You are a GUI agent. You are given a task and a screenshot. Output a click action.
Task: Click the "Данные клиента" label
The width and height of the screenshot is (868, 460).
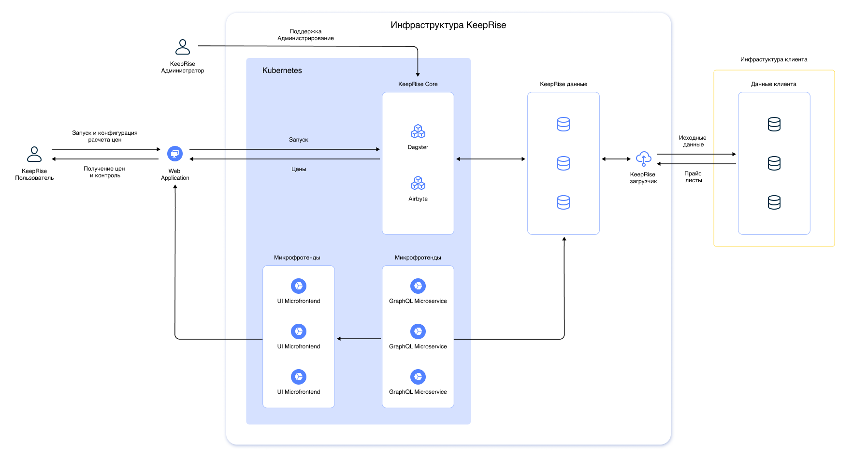point(774,84)
